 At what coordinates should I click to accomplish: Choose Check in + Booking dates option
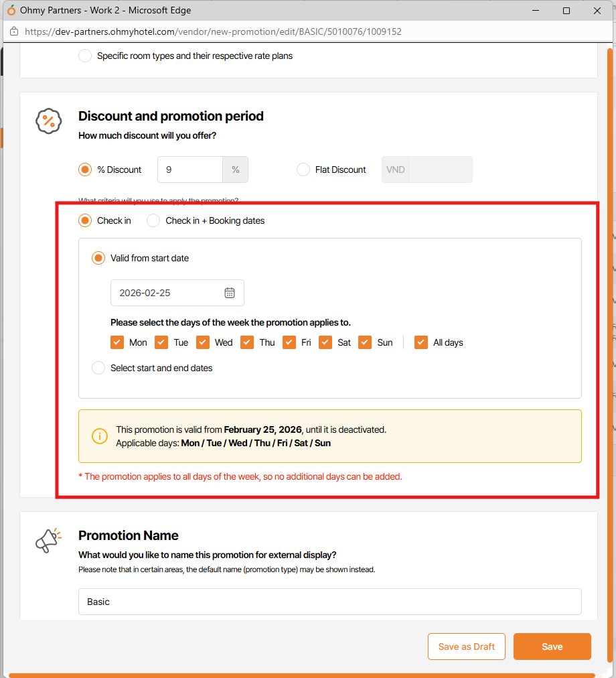point(153,220)
